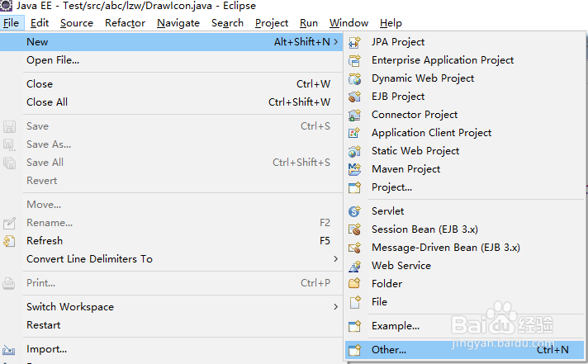Open the Run menu
588x364 pixels.
click(309, 23)
